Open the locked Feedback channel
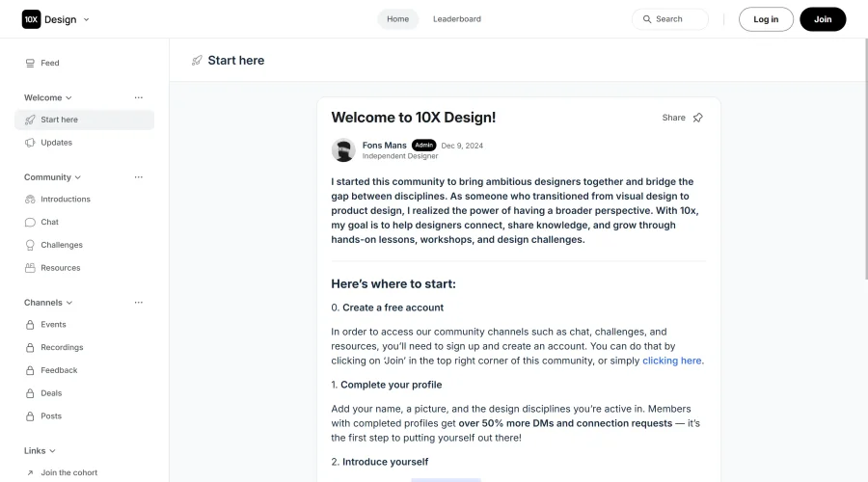This screenshot has width=868, height=482. (84, 370)
